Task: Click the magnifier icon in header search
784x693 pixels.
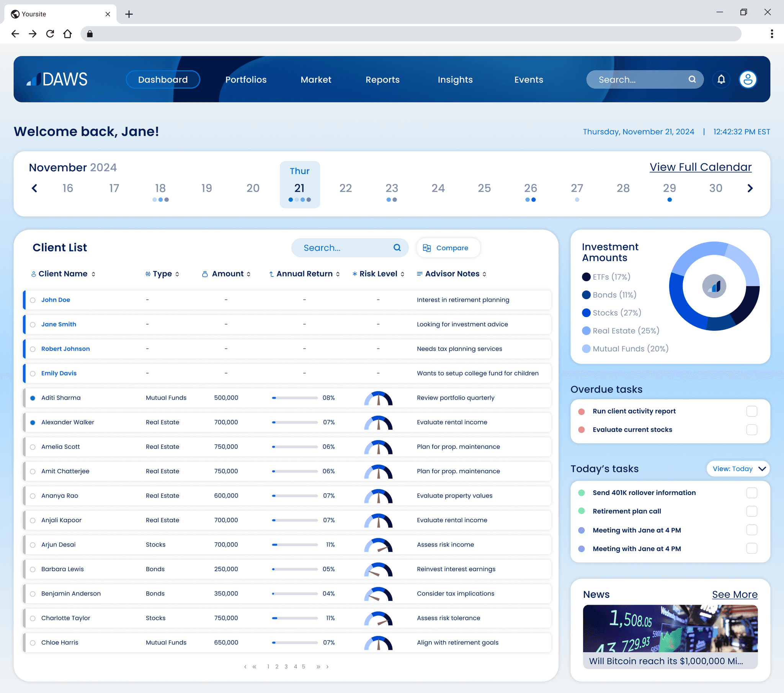Action: coord(692,79)
